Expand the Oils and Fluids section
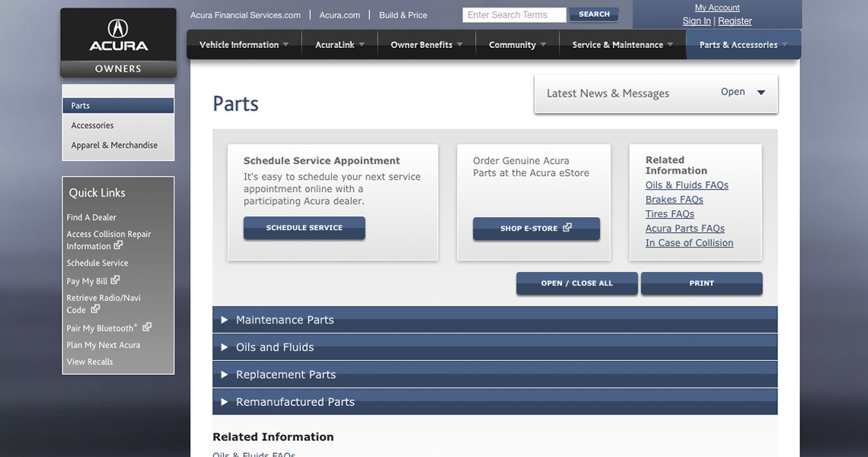Screen dimensions: 868x457 (x=275, y=347)
